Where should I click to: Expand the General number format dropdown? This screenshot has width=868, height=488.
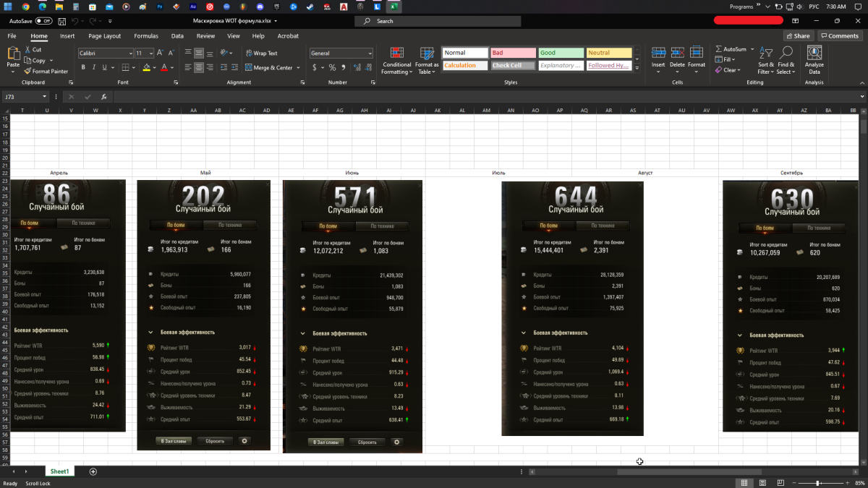click(x=370, y=53)
